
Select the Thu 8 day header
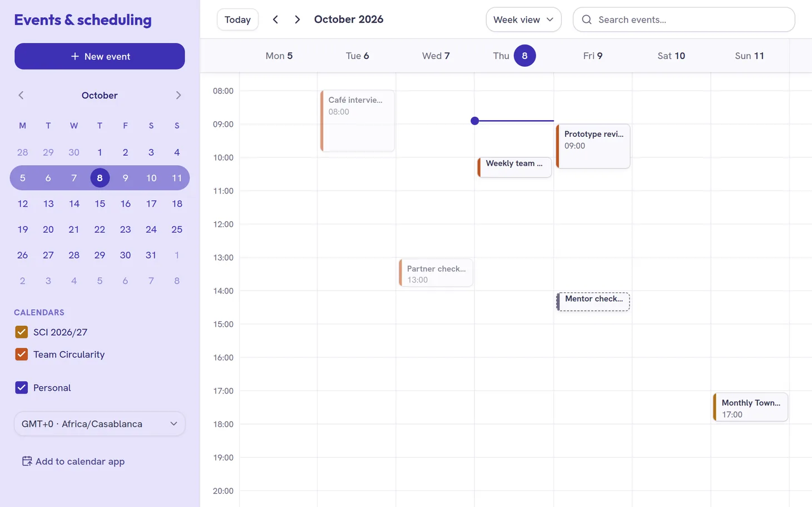pos(514,56)
